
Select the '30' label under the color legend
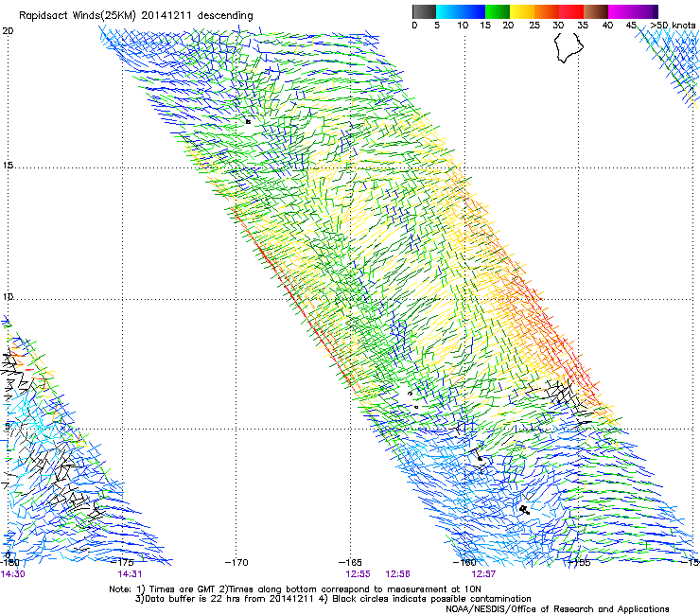[x=558, y=26]
